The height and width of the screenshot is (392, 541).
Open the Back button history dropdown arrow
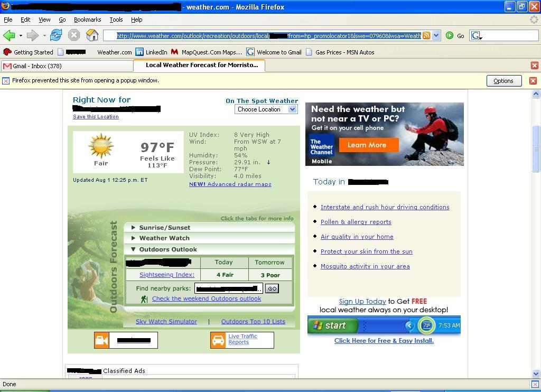tap(21, 35)
